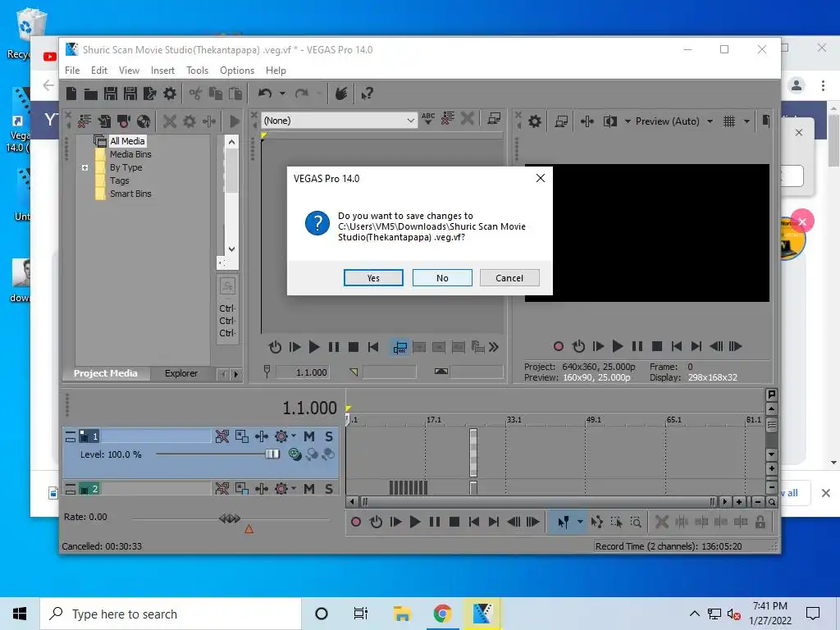Screen dimensions: 840x630
Task: Open the Edit menu
Action: point(99,71)
